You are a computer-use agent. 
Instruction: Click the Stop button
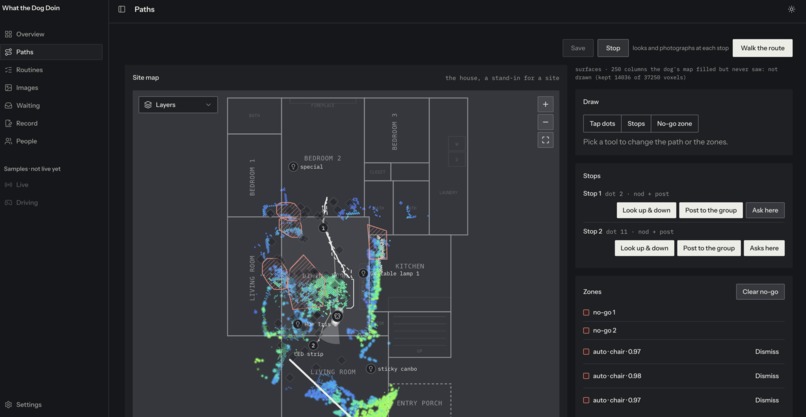[613, 48]
